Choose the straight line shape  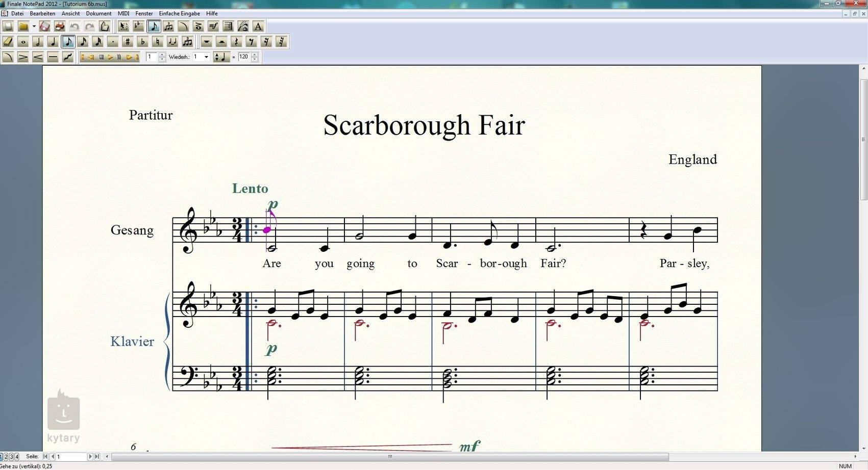(x=53, y=57)
